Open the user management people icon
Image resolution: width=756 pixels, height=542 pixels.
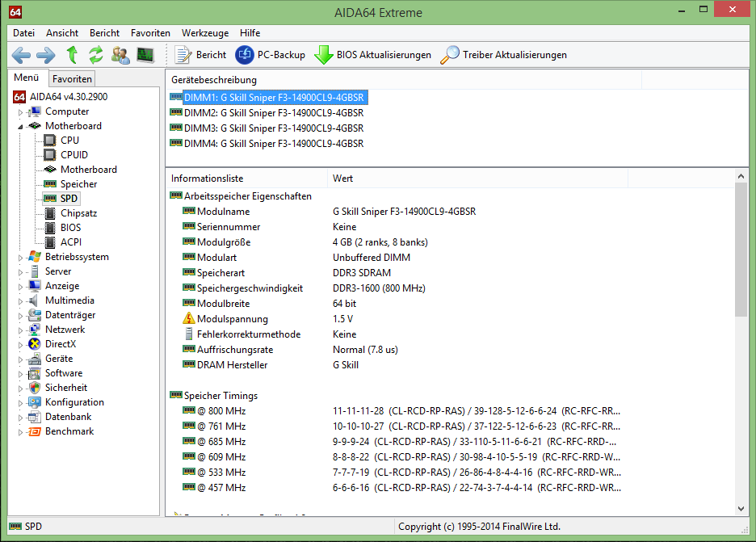tap(120, 55)
